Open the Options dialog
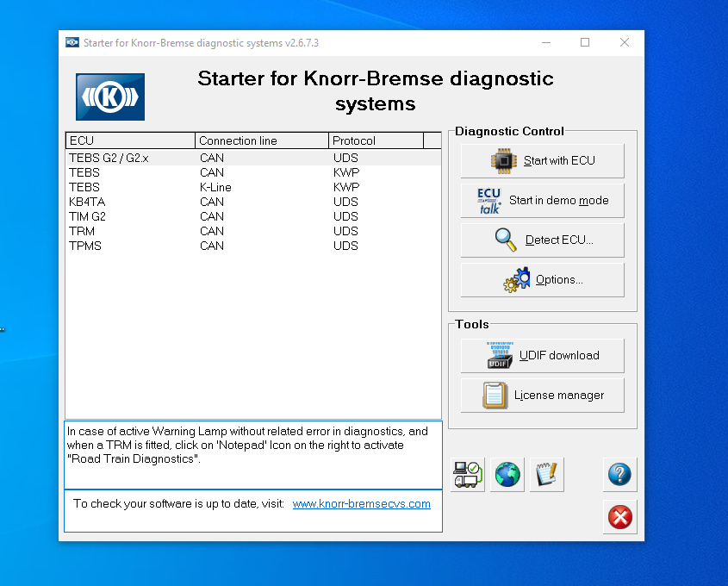 (542, 280)
